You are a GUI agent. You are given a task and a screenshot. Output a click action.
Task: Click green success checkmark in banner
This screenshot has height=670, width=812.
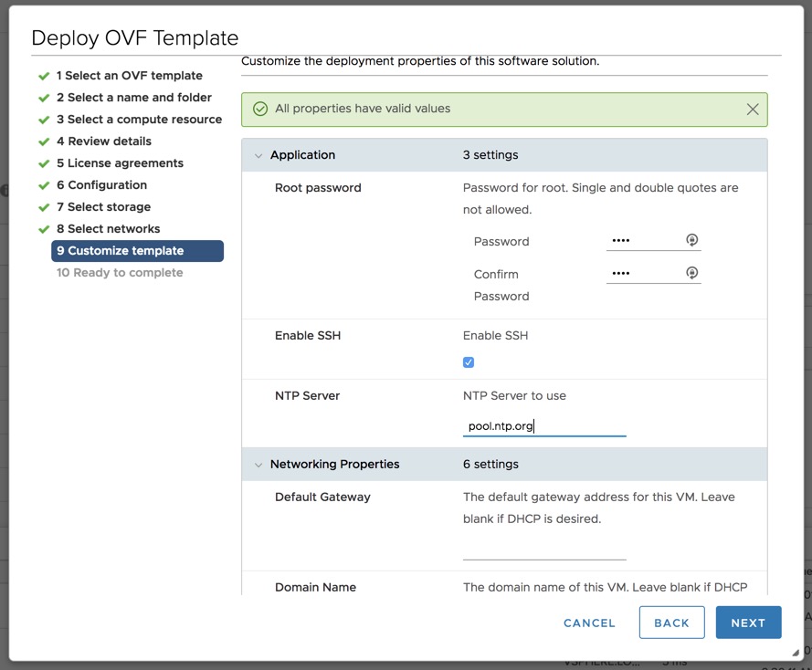(x=259, y=109)
